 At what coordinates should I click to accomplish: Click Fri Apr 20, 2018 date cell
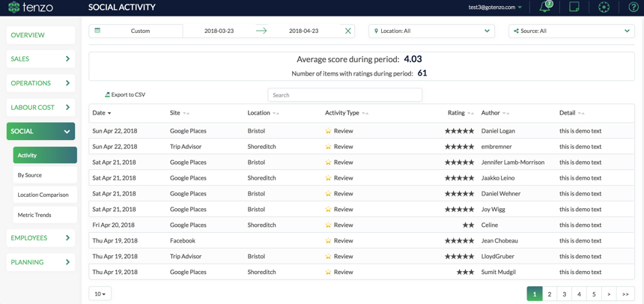113,225
